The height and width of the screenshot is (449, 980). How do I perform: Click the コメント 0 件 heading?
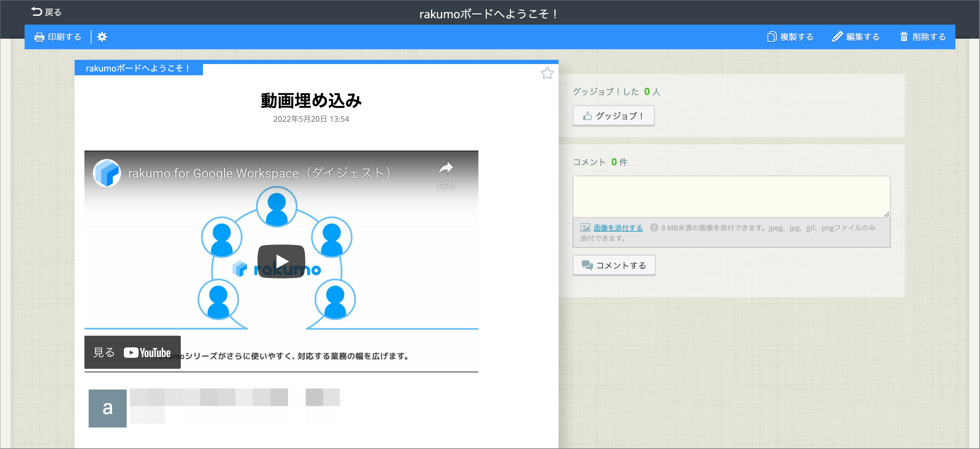pos(600,162)
